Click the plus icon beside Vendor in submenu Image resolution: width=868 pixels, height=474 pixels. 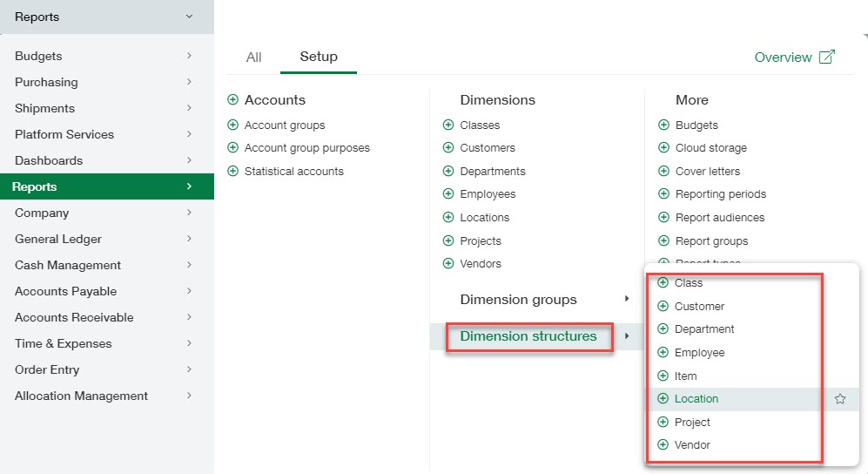(663, 445)
